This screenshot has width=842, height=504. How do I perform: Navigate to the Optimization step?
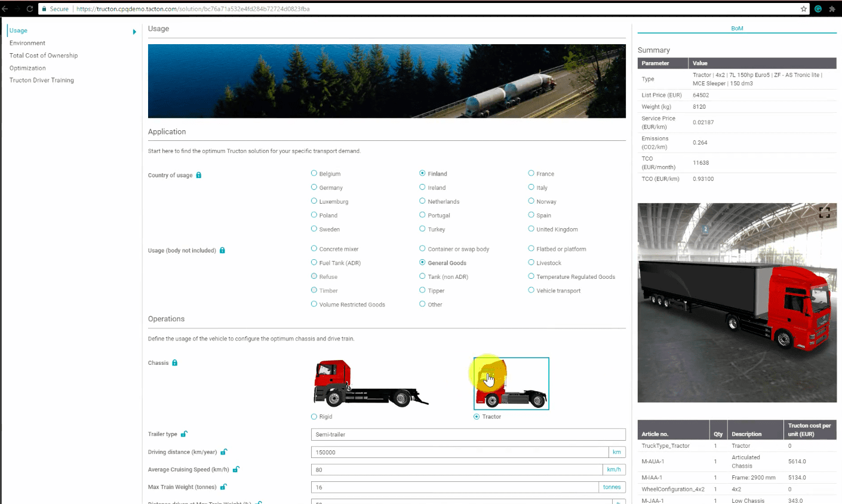tap(27, 68)
